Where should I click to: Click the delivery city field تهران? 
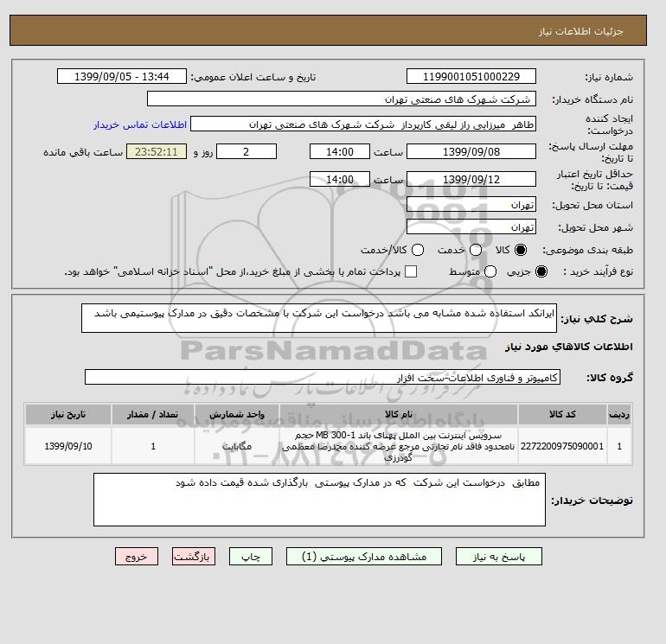pyautogui.click(x=471, y=227)
